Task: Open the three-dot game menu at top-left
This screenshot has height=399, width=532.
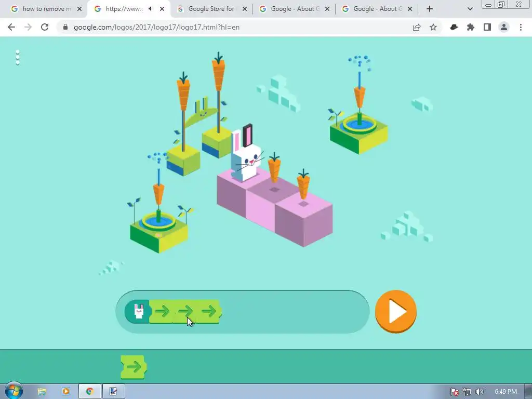Action: point(18,58)
